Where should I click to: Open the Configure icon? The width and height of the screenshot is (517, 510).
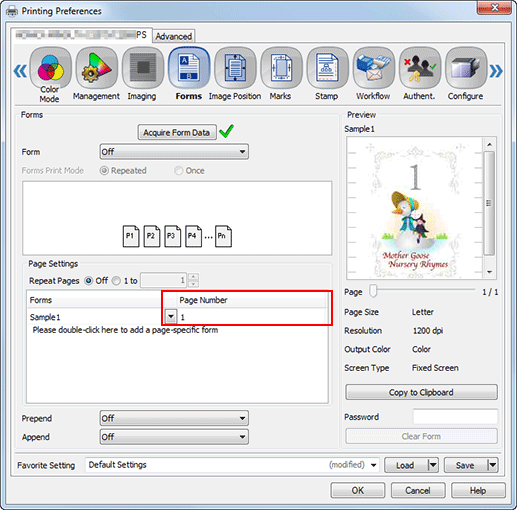466,68
